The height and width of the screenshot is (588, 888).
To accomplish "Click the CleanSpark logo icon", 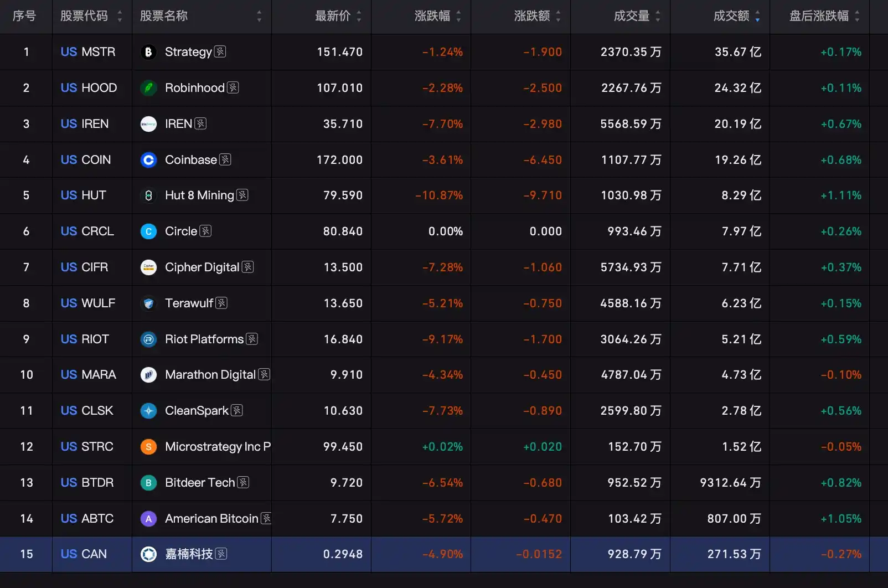I will click(x=148, y=411).
